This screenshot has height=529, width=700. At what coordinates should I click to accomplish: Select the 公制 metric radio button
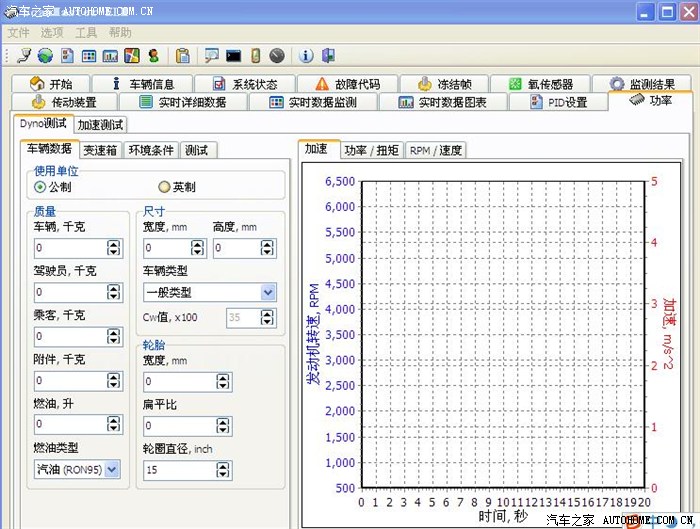tap(41, 186)
